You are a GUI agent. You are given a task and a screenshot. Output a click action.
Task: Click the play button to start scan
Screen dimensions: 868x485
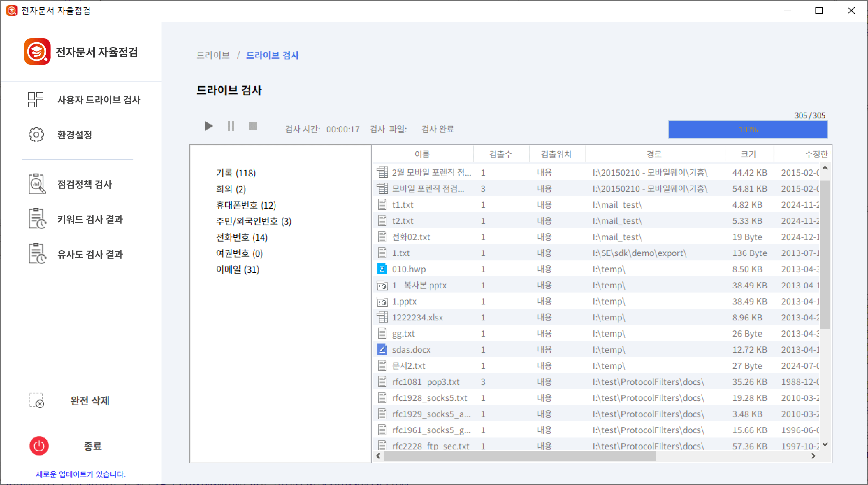pos(208,126)
